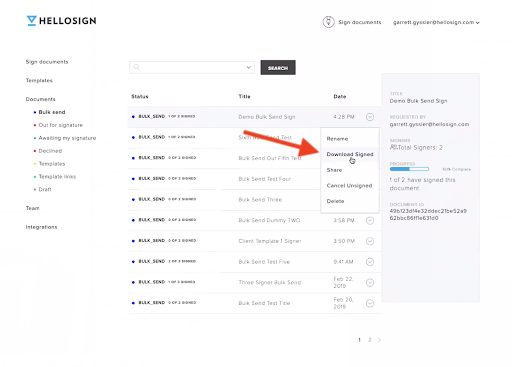Screen dimensions: 512x367
Task: Select Declined filter
Action: (50, 151)
